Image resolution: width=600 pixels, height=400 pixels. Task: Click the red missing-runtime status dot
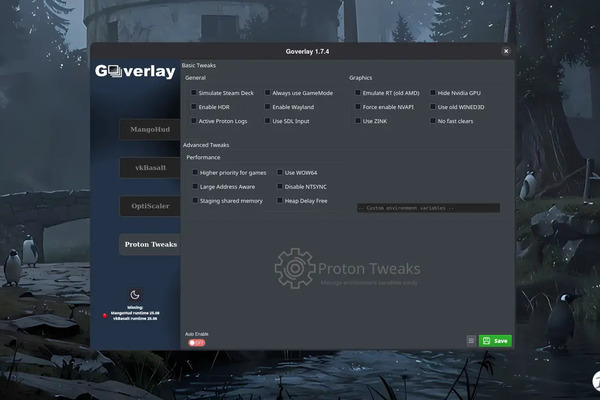pyautogui.click(x=104, y=316)
